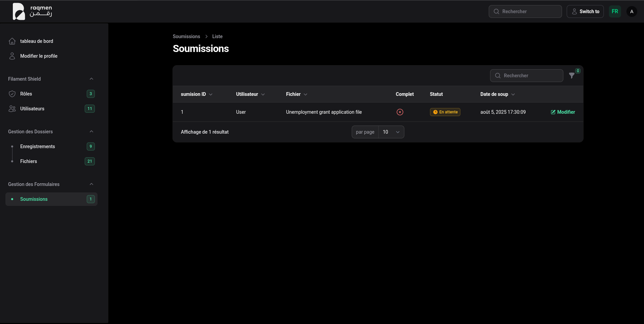
Task: Click the home icon beside tableau de bord
Action: tap(12, 41)
